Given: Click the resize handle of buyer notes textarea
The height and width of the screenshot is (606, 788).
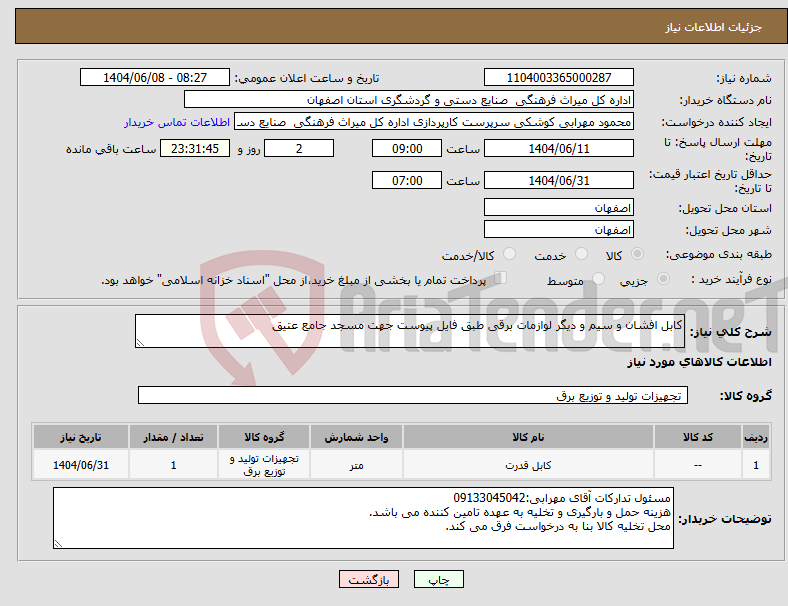Looking at the screenshot, I should pos(58,544).
